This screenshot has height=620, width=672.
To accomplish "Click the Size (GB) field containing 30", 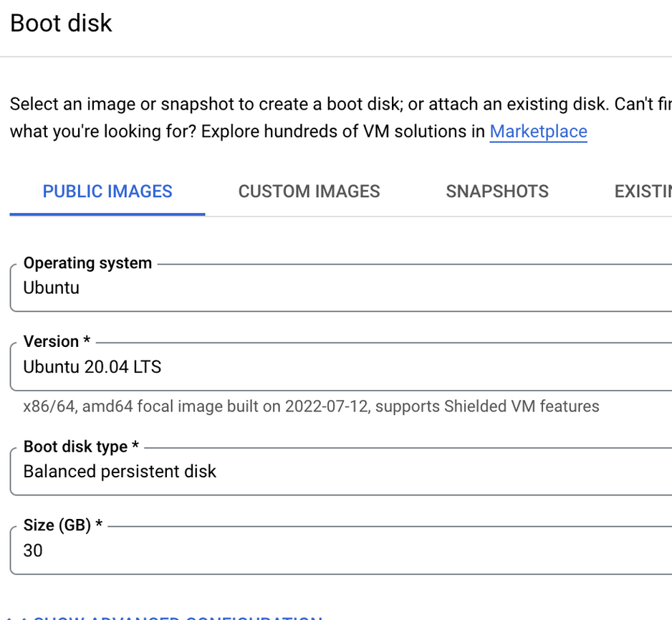I will 341,550.
